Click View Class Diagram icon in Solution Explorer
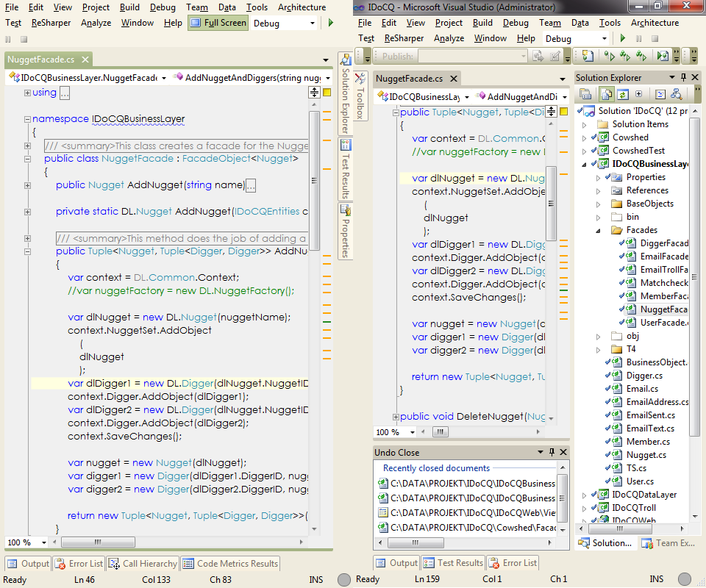The width and height of the screenshot is (706, 588). click(676, 94)
